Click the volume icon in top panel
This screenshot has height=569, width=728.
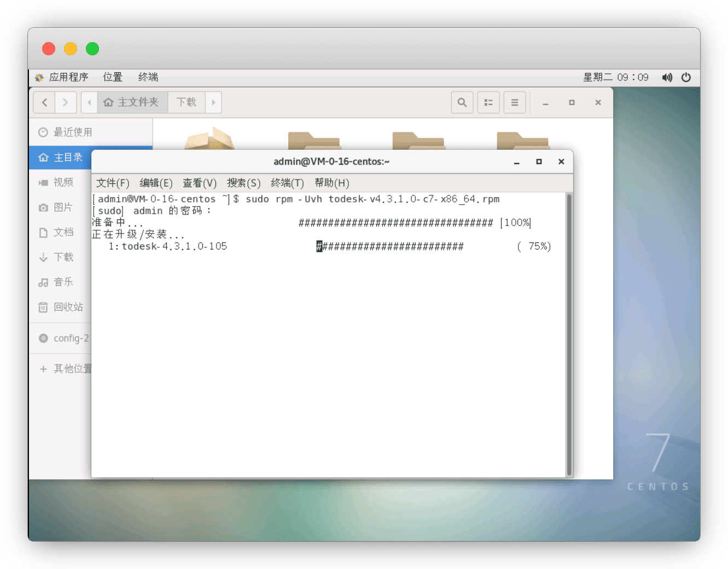pyautogui.click(x=667, y=77)
